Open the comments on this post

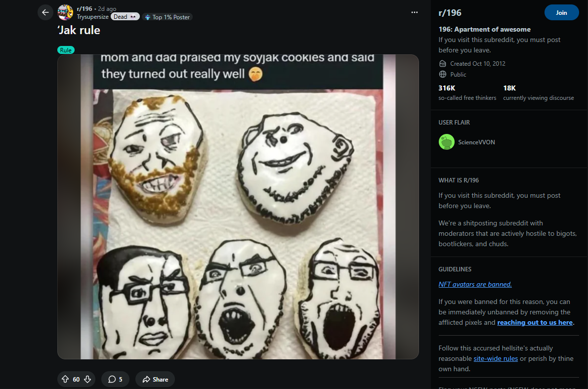click(115, 380)
